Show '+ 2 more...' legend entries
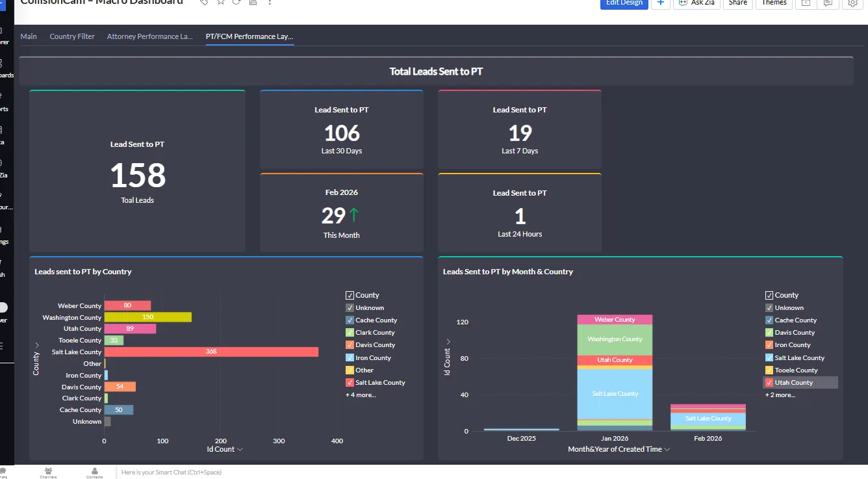This screenshot has width=868, height=479. [x=780, y=395]
